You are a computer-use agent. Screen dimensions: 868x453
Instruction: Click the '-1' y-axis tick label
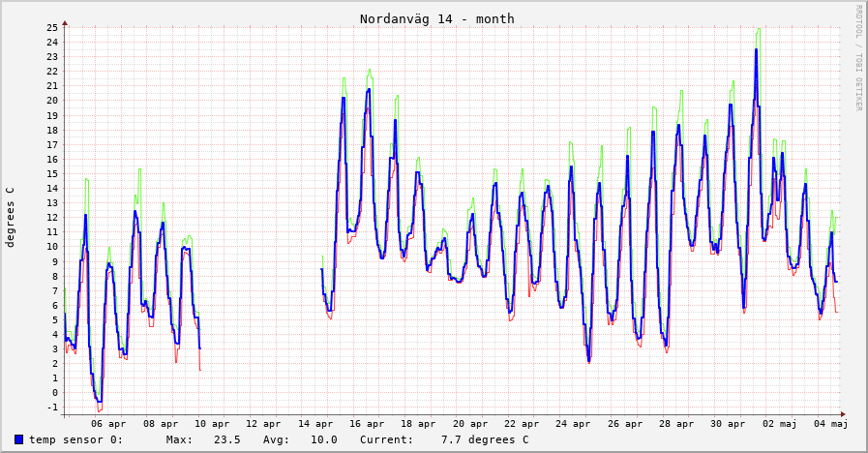tap(52, 408)
